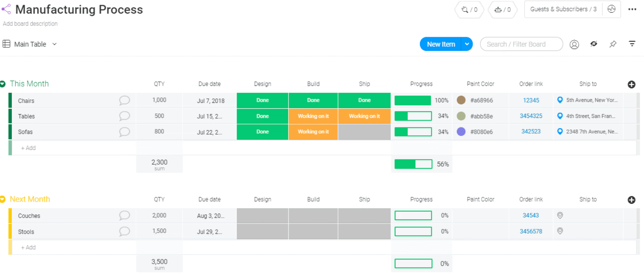This screenshot has width=644, height=277.
Task: Click the Due date column header
Action: coord(209,84)
